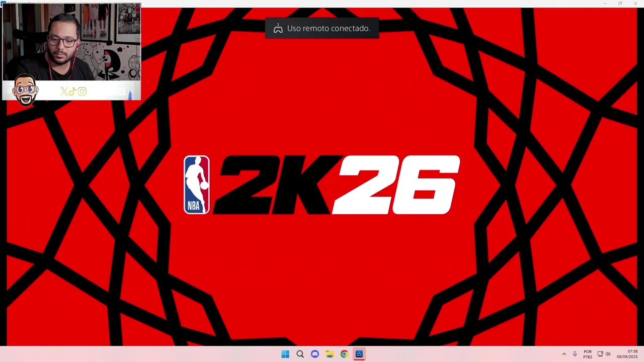Open the clock showing 07:38 date

click(x=627, y=354)
